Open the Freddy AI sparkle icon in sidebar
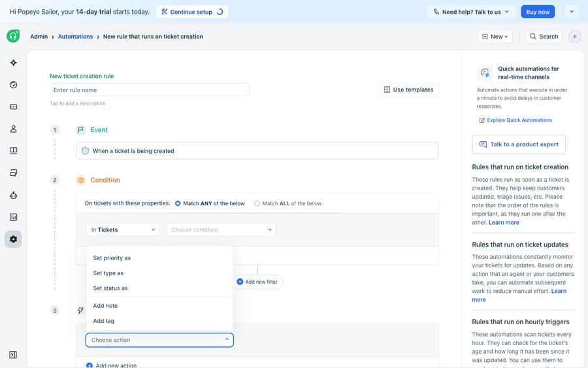Screen dimensions: 588x368 14,63
